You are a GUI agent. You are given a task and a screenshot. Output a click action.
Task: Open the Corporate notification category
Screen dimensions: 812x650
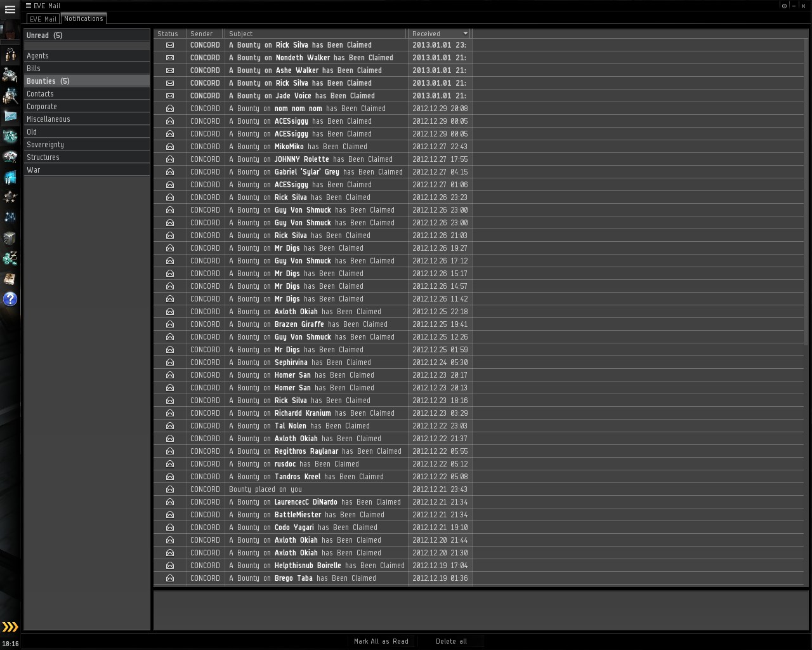point(87,107)
